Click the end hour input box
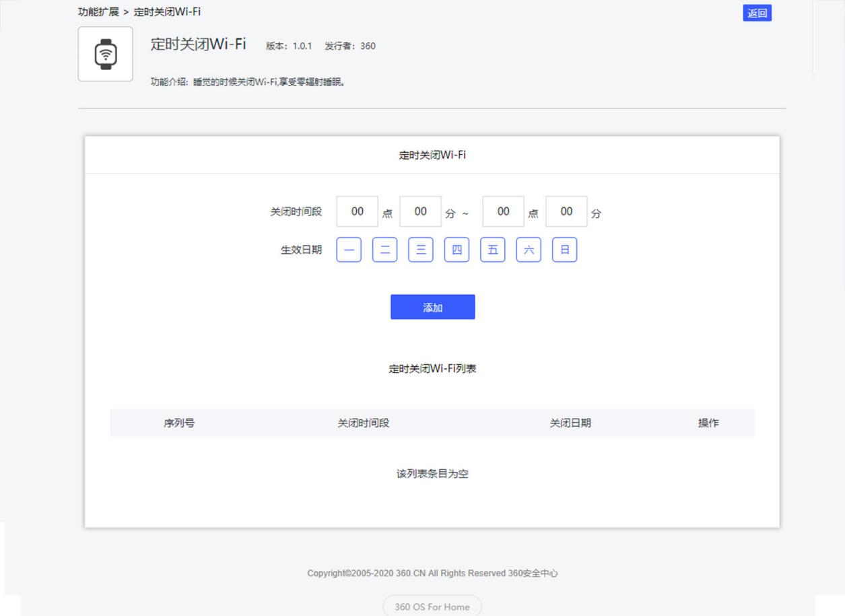The height and width of the screenshot is (616, 845). [x=502, y=211]
